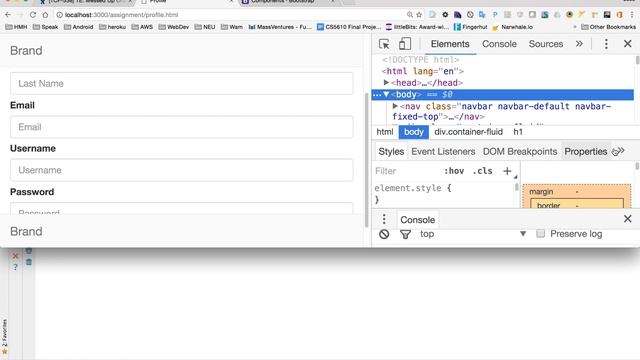
Task: Toggle the :hov element state button
Action: coord(454,171)
